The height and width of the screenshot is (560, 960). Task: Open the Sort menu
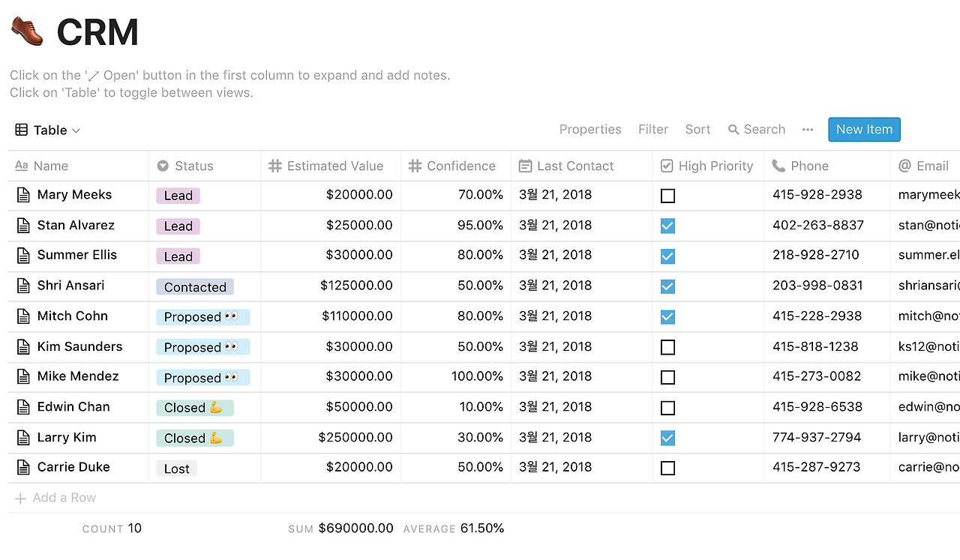697,130
